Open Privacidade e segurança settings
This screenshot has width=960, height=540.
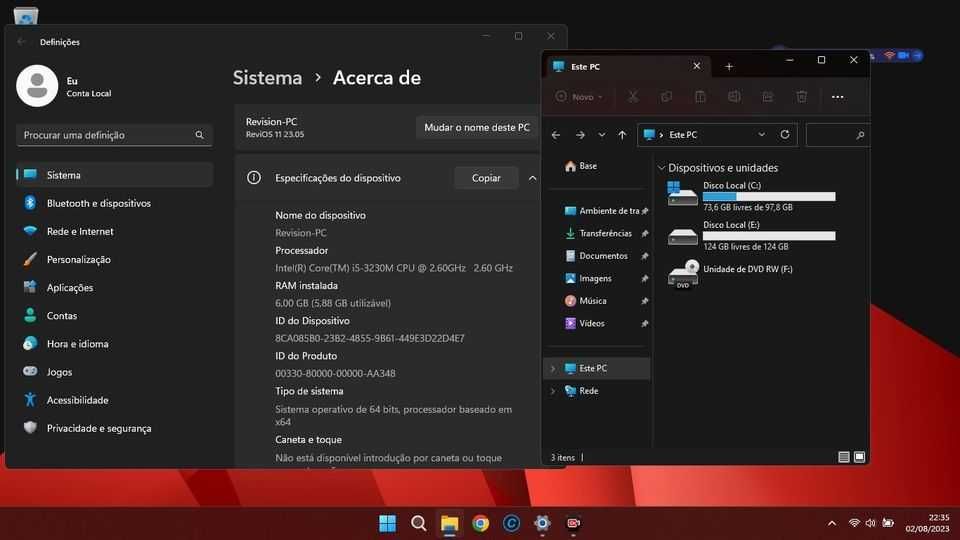click(114, 429)
